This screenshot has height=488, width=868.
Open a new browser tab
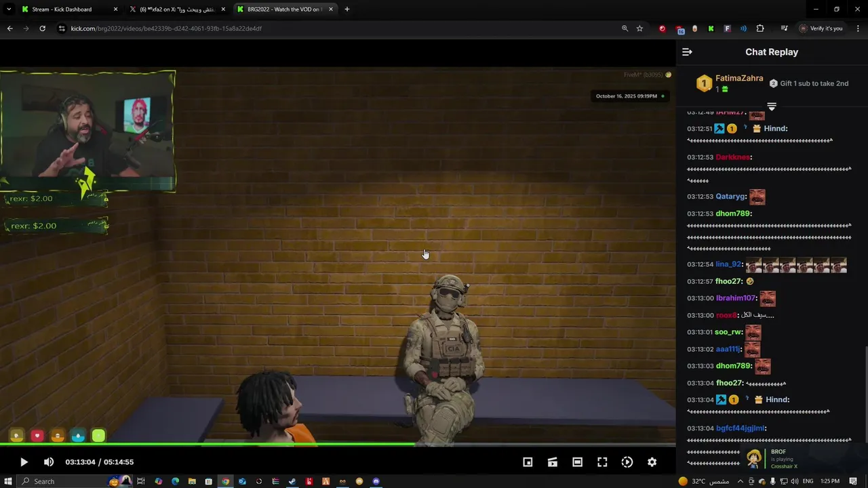347,9
